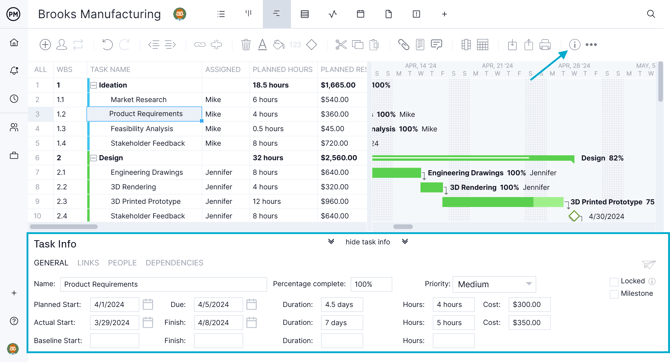
Task: Switch to sheet view icon
Action: click(x=305, y=14)
